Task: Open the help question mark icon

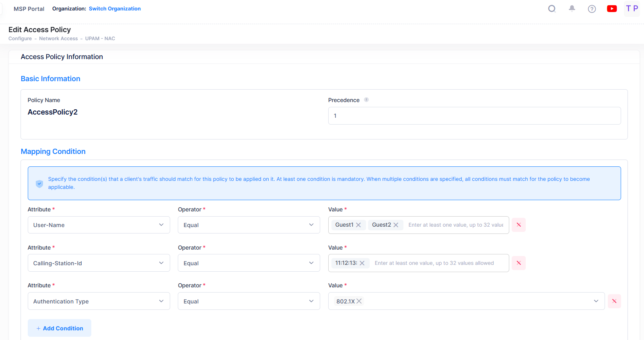Action: (x=592, y=9)
